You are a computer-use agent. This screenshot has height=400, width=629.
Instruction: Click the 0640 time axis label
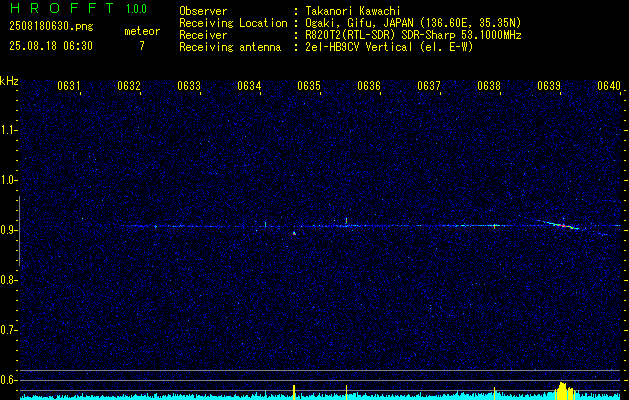[609, 86]
